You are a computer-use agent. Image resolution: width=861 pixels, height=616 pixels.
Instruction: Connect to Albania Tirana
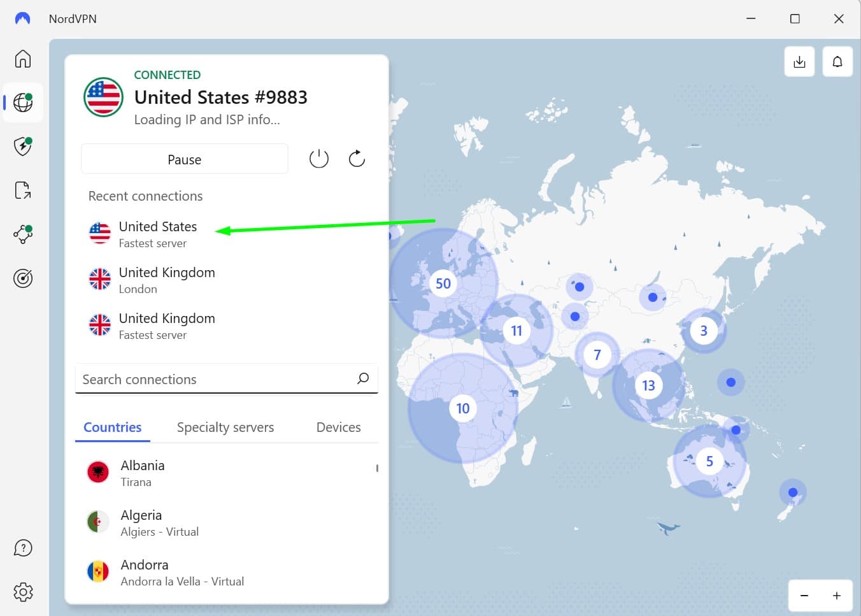tap(227, 473)
